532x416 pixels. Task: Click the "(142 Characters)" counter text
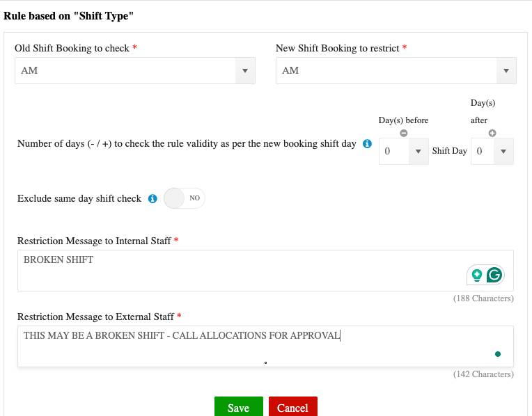pos(483,374)
